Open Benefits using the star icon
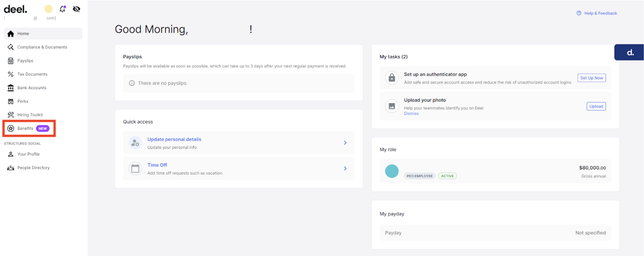The width and height of the screenshot is (644, 256). (x=10, y=128)
